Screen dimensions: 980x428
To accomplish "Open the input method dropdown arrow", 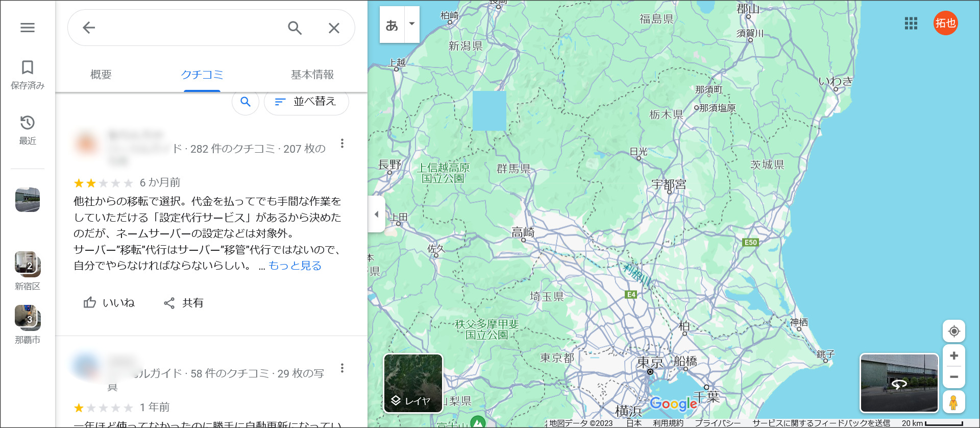I will click(412, 24).
